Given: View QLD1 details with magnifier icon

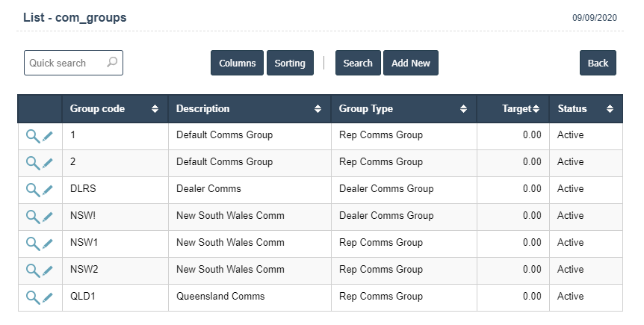Looking at the screenshot, I should 32,297.
